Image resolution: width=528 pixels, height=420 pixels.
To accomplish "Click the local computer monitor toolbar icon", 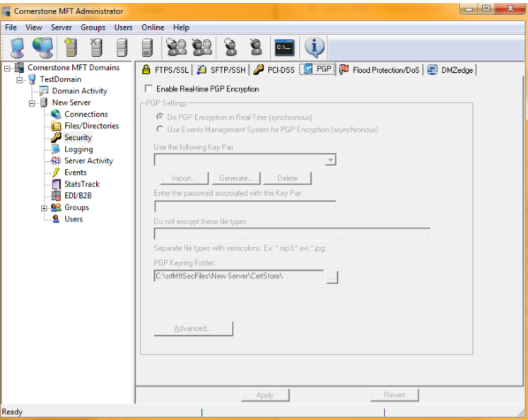I will [17, 47].
